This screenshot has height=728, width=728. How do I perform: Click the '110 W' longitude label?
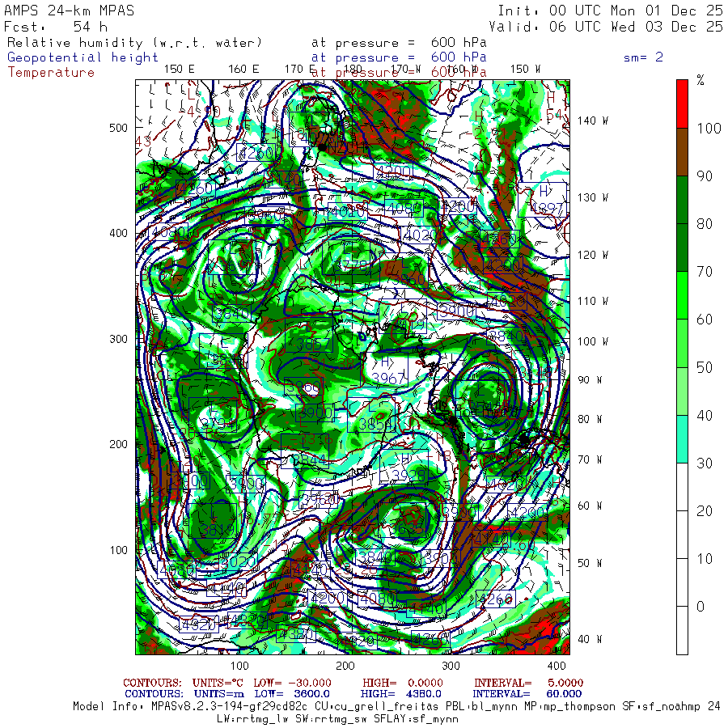(x=592, y=302)
